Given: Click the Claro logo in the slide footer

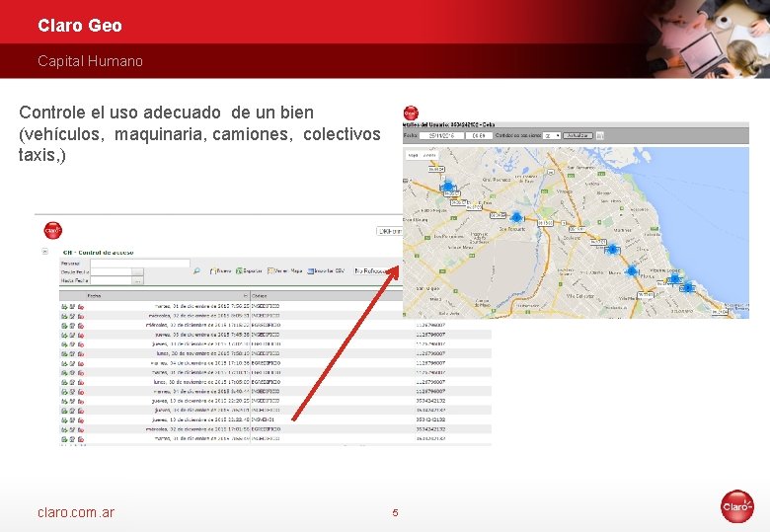Looking at the screenshot, I should (x=736, y=506).
